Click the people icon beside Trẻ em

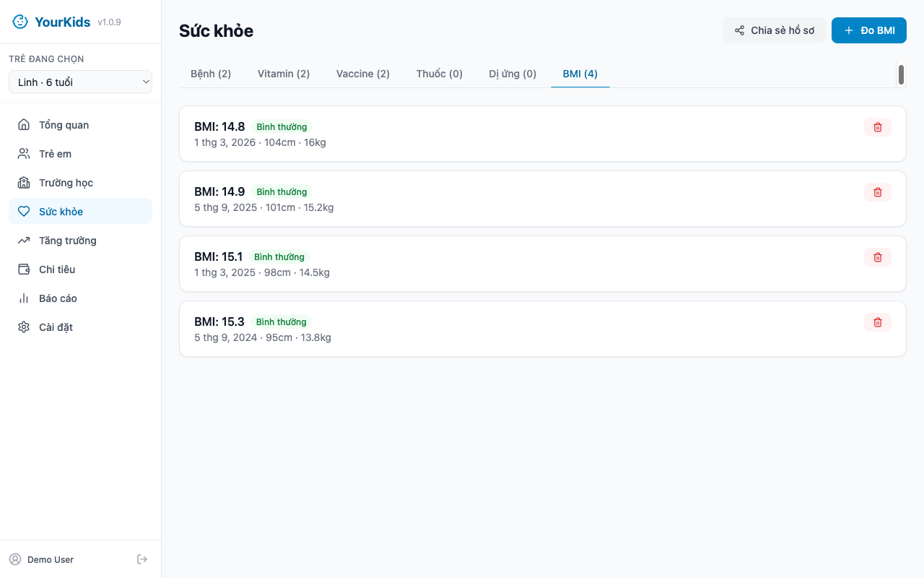[x=24, y=154]
